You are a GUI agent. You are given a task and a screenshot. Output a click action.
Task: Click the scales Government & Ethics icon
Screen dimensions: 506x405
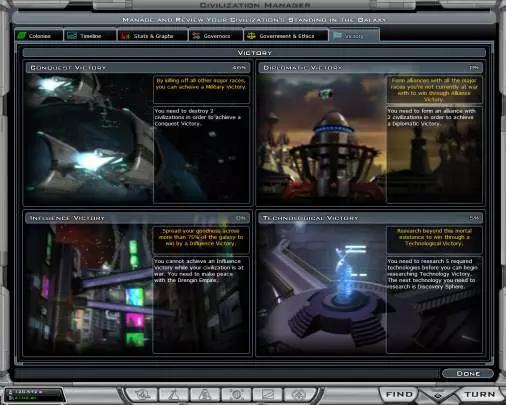pos(251,36)
